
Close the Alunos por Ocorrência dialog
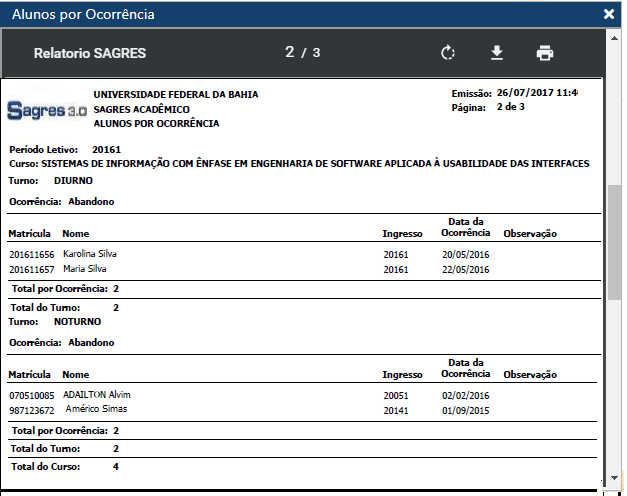coord(609,14)
